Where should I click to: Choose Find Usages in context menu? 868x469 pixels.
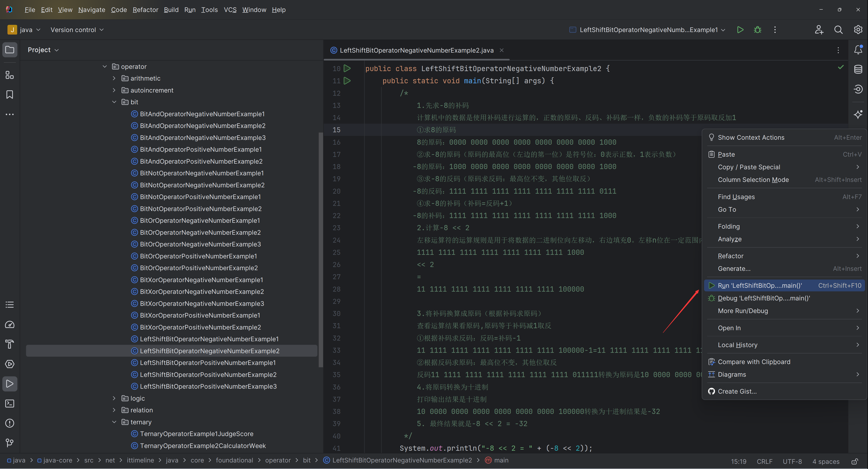pyautogui.click(x=784, y=197)
